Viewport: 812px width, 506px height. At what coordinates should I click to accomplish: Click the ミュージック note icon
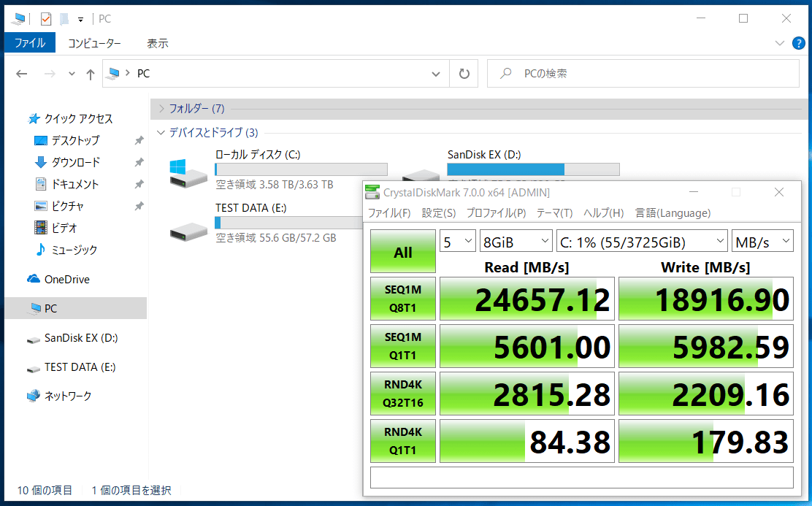[x=40, y=250]
